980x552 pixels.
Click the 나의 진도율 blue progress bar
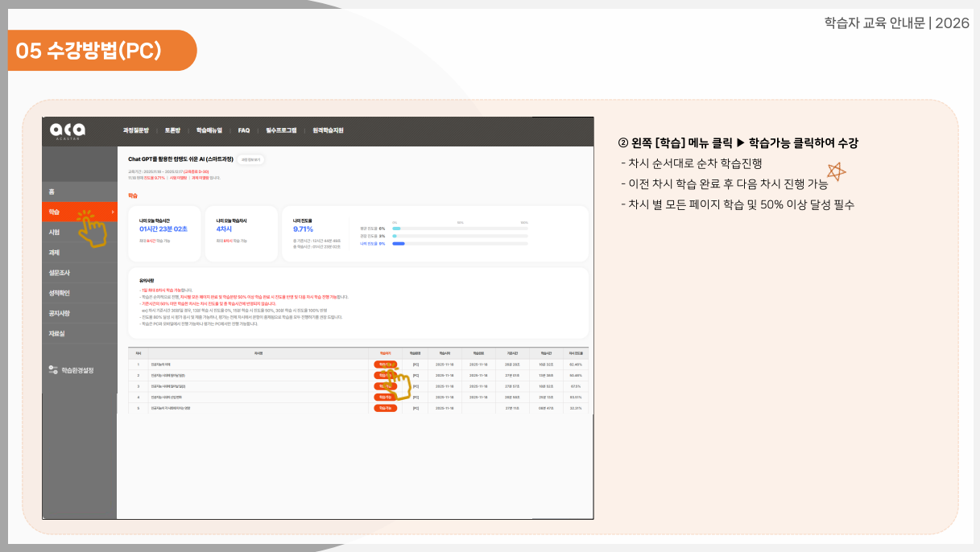pos(398,243)
